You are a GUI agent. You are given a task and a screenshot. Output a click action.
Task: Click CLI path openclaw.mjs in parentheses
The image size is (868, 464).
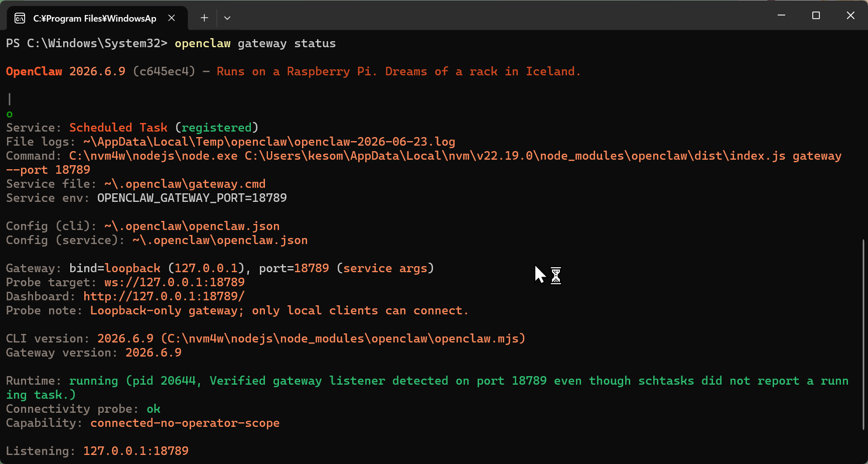coord(343,339)
